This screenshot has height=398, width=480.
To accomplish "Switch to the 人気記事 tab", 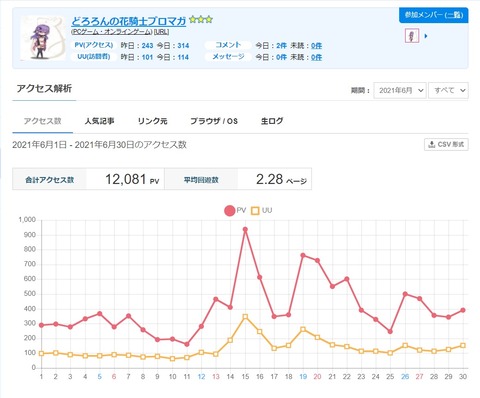I will [99, 121].
